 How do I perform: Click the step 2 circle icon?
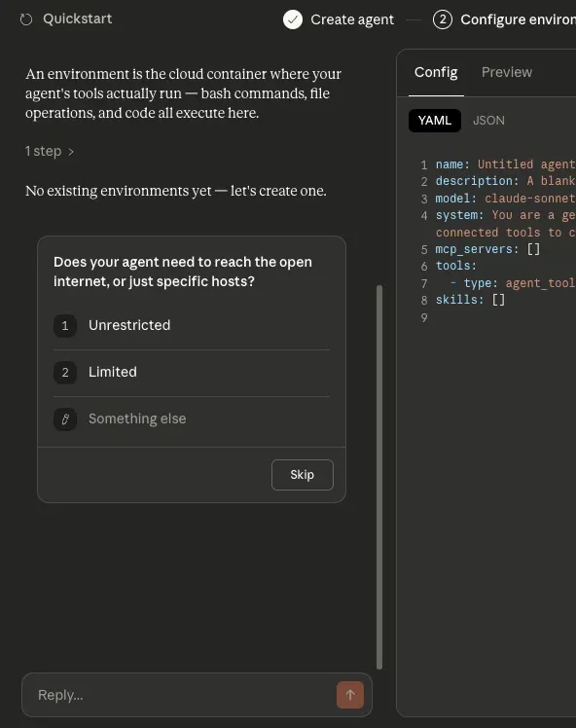coord(442,19)
